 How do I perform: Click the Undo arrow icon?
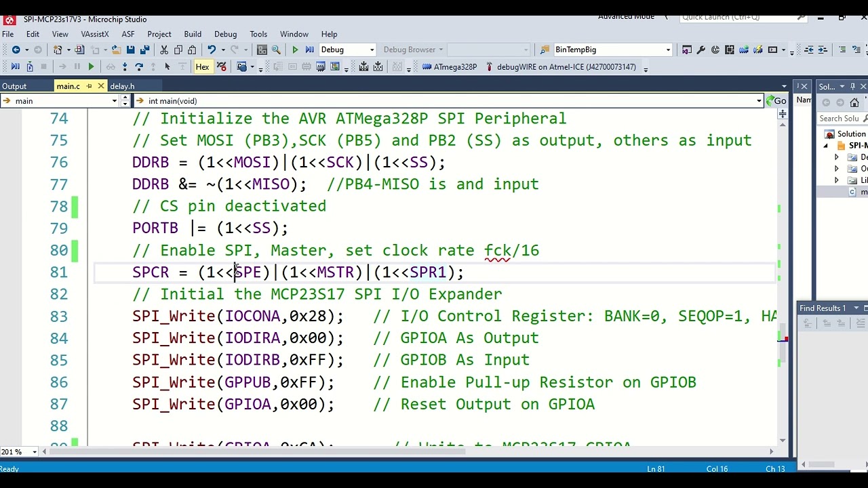point(212,49)
